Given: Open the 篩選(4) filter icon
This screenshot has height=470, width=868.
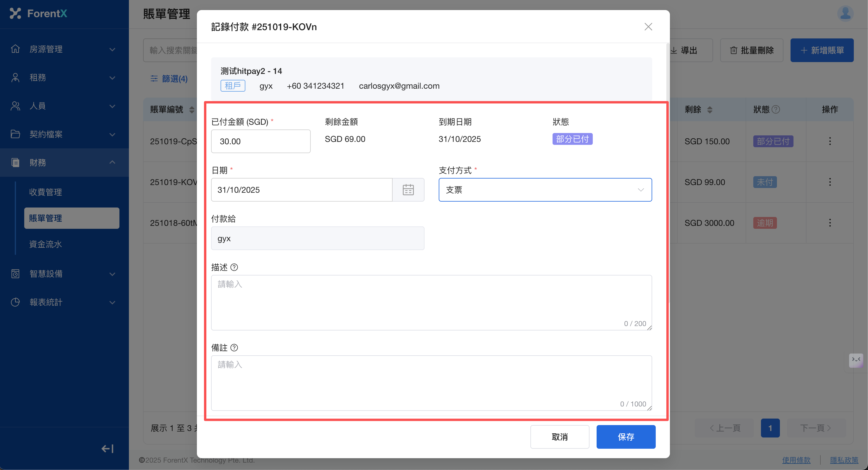Looking at the screenshot, I should pos(154,79).
